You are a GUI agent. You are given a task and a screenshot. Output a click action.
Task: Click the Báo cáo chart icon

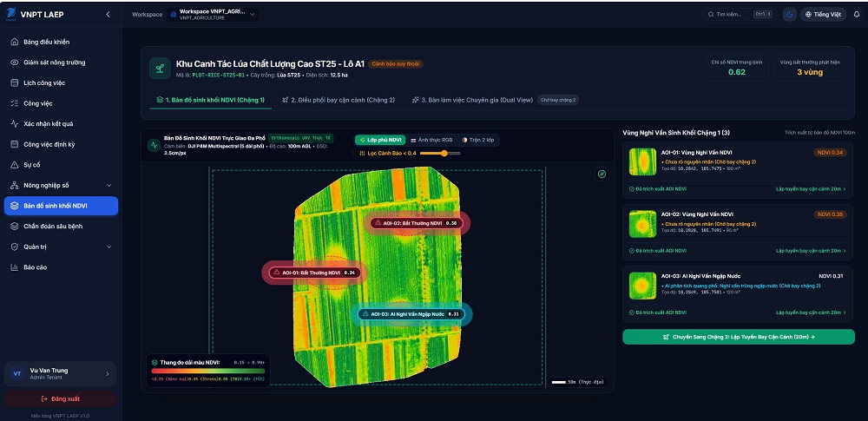point(15,267)
